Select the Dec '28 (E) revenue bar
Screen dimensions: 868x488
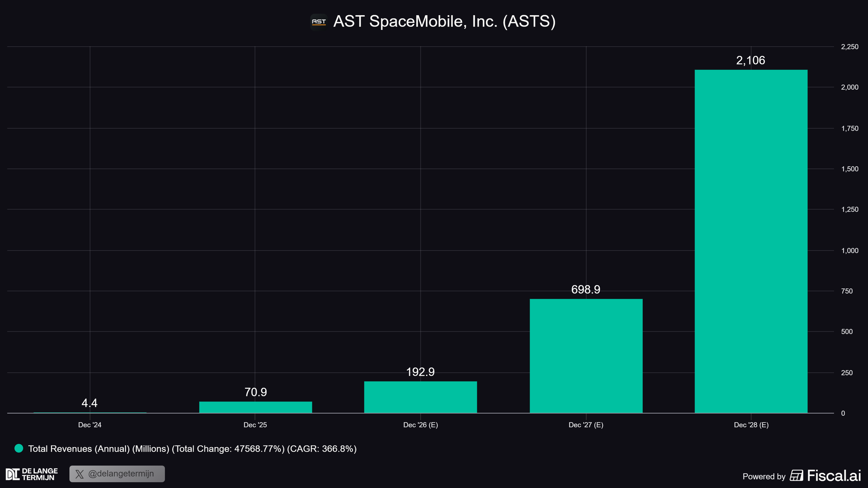751,241
